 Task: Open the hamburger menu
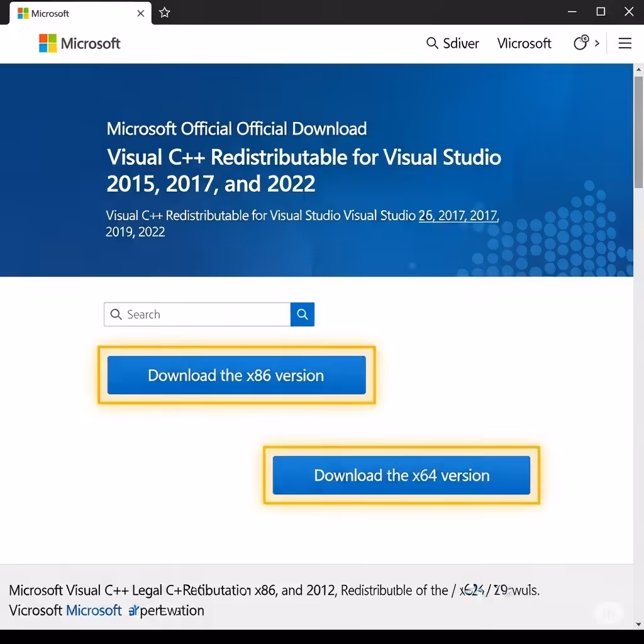(x=625, y=43)
